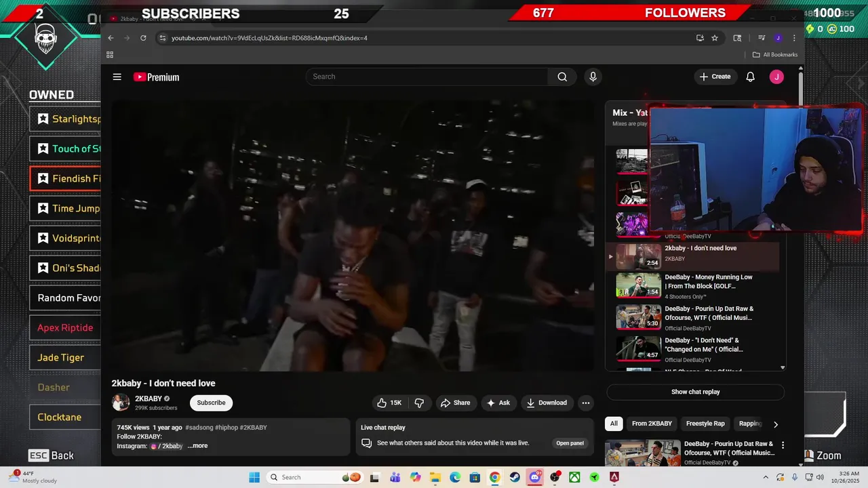This screenshot has height=488, width=868.
Task: Select the Rapping chip
Action: pos(749,424)
